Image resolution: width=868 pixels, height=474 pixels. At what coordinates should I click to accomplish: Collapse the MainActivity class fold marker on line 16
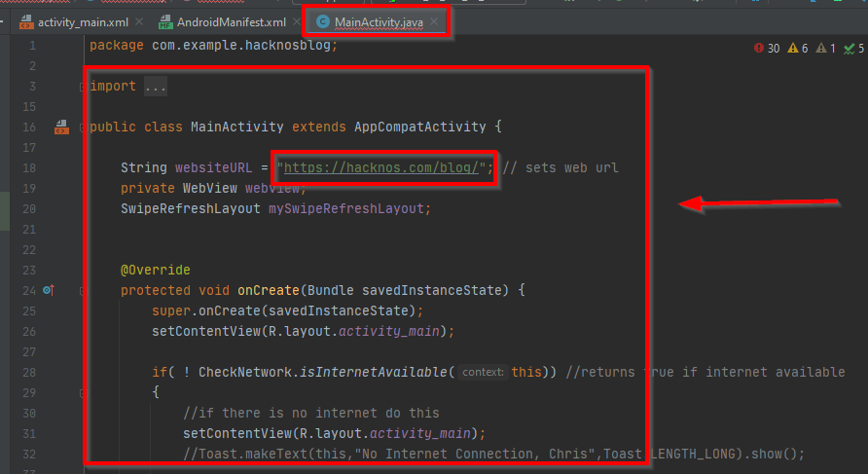click(82, 128)
